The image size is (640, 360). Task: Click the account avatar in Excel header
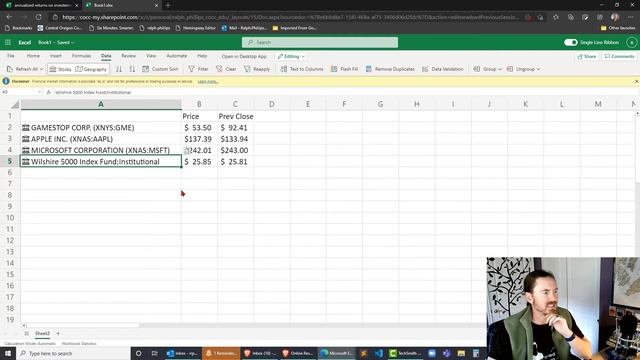click(x=631, y=42)
